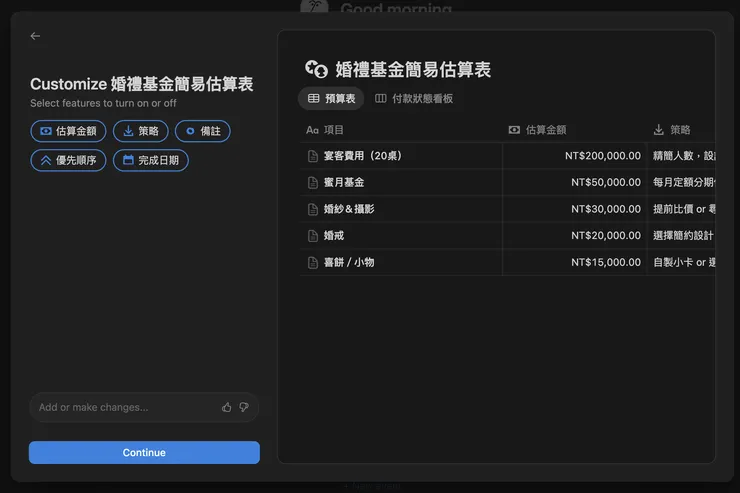The width and height of the screenshot is (740, 493).
Task: Click the NT$20,000.00 amount cell
Action: pyautogui.click(x=575, y=235)
